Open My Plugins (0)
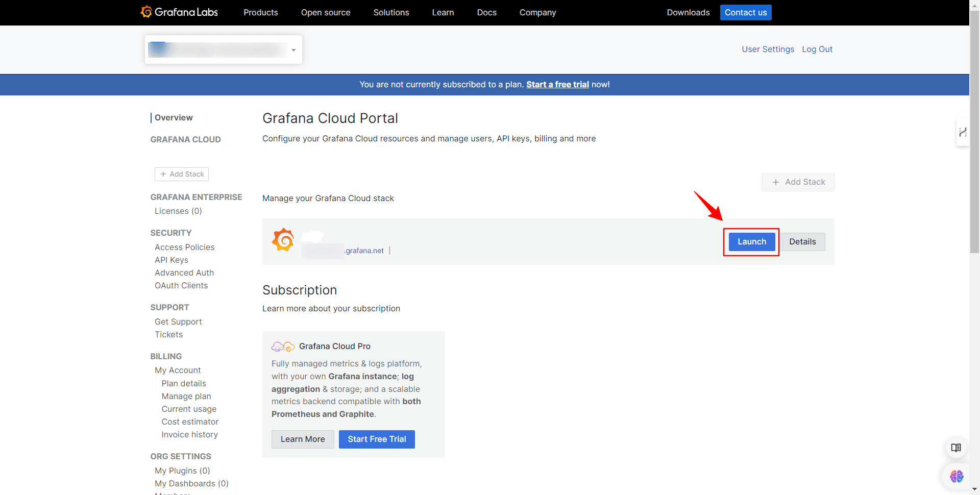 pos(182,471)
